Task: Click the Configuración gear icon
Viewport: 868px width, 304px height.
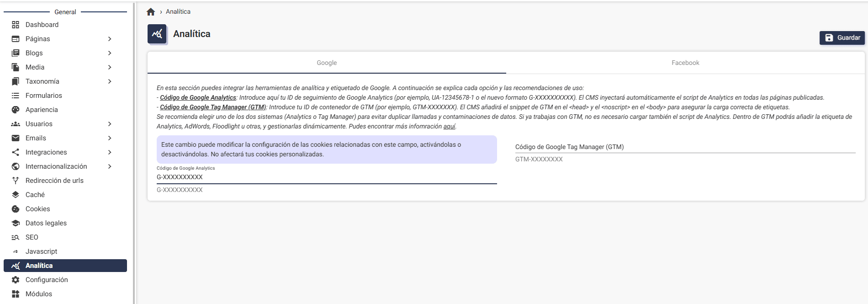Action: [x=16, y=280]
